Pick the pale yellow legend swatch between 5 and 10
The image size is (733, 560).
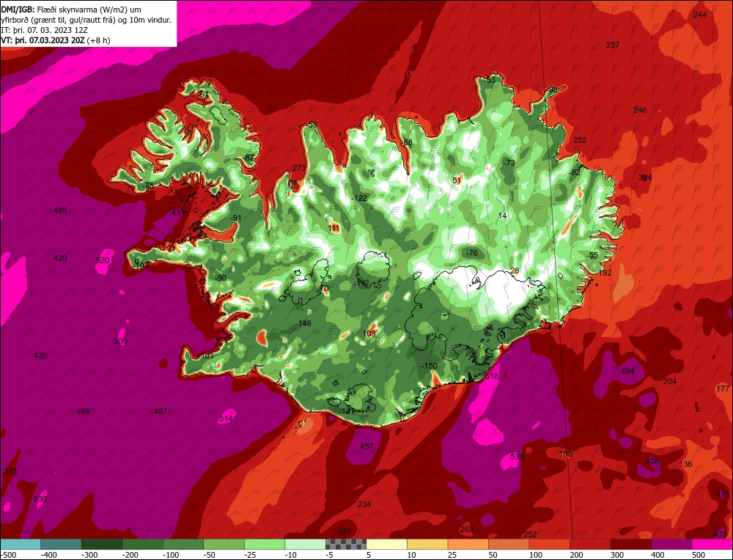click(386, 544)
